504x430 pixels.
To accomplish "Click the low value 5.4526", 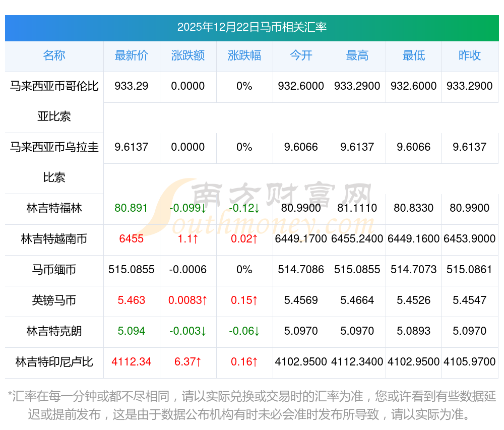I will click(414, 300).
